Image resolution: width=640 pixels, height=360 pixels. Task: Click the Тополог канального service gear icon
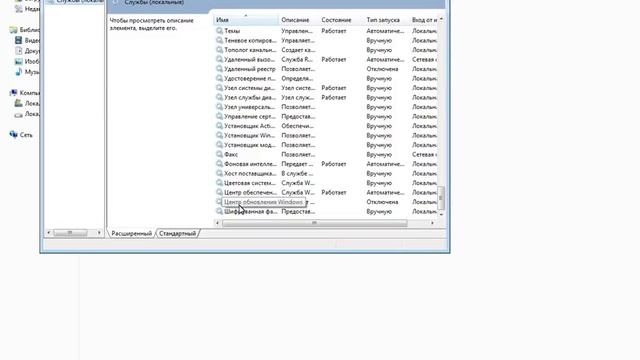click(219, 50)
